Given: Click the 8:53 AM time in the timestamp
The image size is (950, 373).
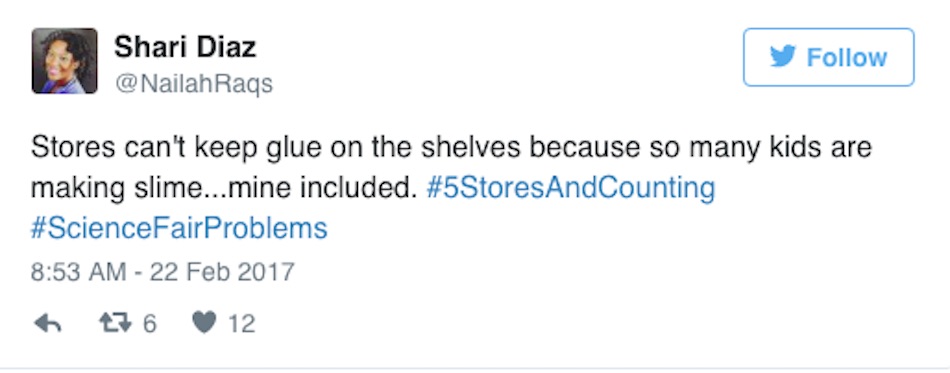Looking at the screenshot, I should tap(79, 271).
